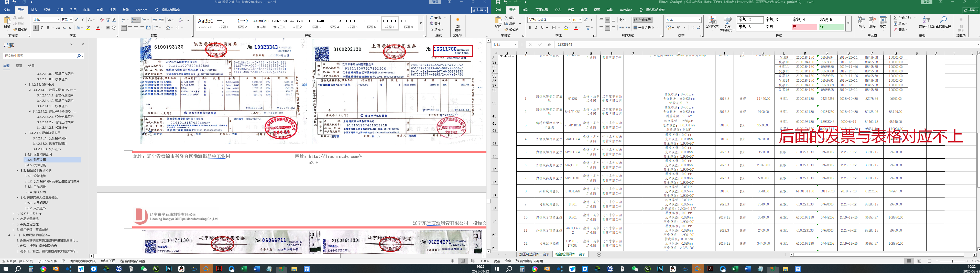The image size is (980, 273).
Task: Toggle Bold formatting in Word ribbon
Action: point(35,28)
